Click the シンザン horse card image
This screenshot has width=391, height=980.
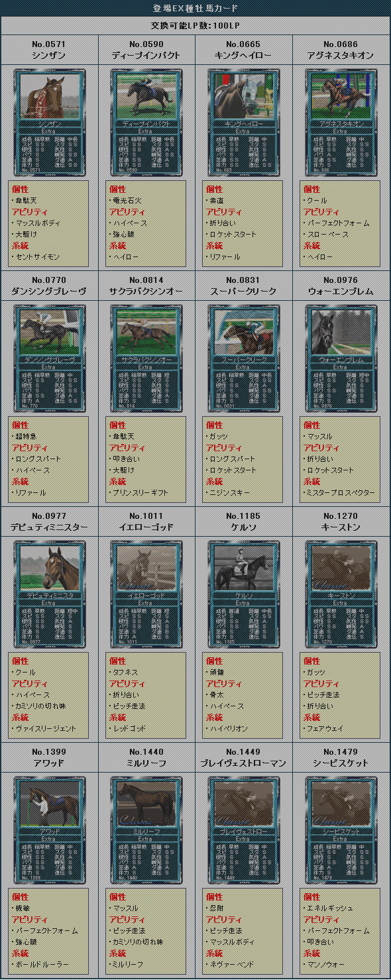click(50, 123)
